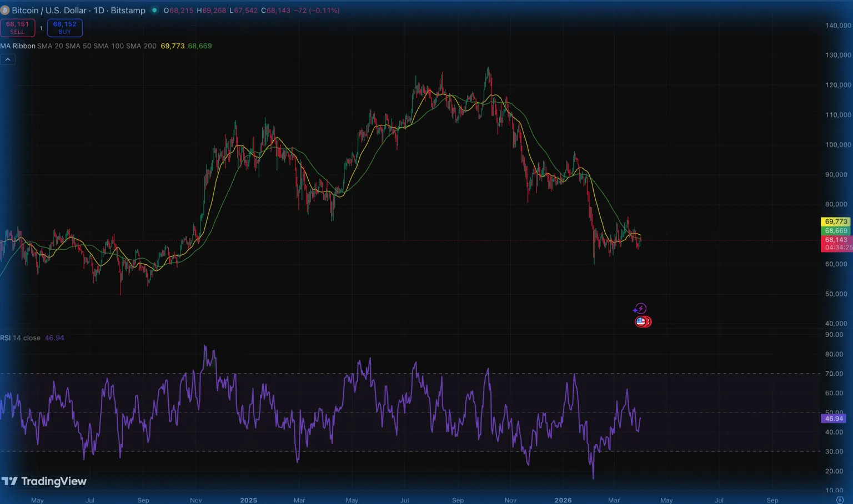Click the yellow 69,773 price axis label

tap(836, 221)
